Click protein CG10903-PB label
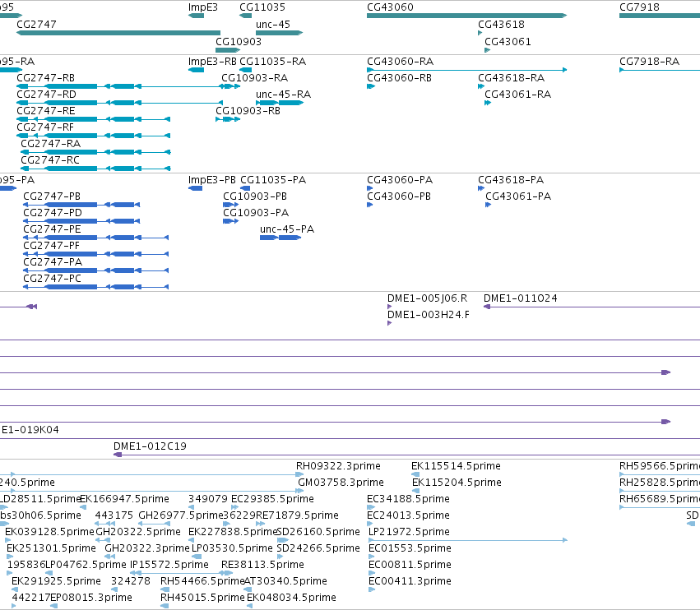700x610 pixels. (x=255, y=196)
